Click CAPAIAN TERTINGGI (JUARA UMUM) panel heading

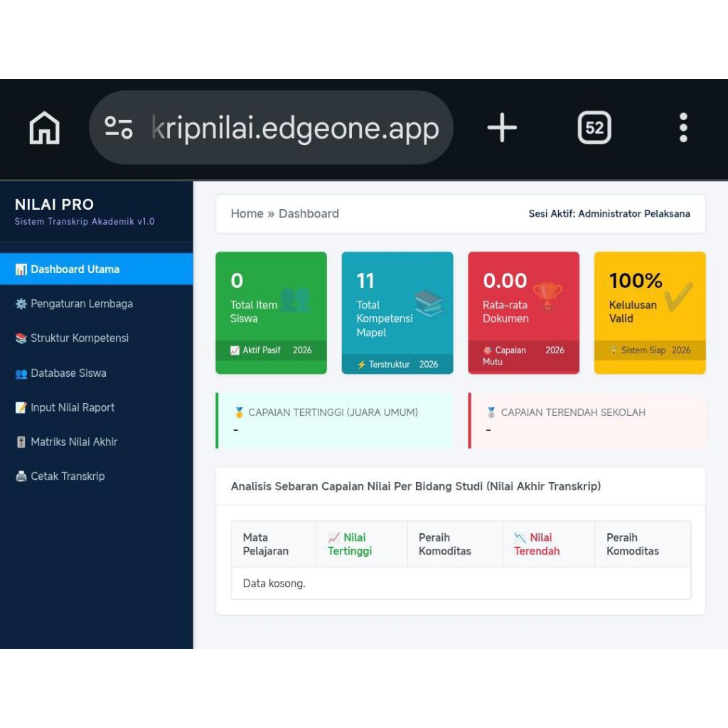tap(333, 412)
